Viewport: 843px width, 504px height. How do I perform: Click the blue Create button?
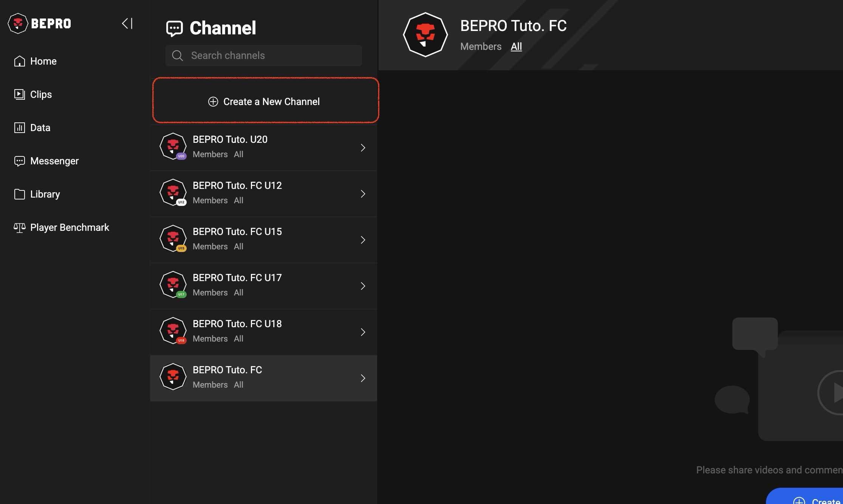[812, 499]
